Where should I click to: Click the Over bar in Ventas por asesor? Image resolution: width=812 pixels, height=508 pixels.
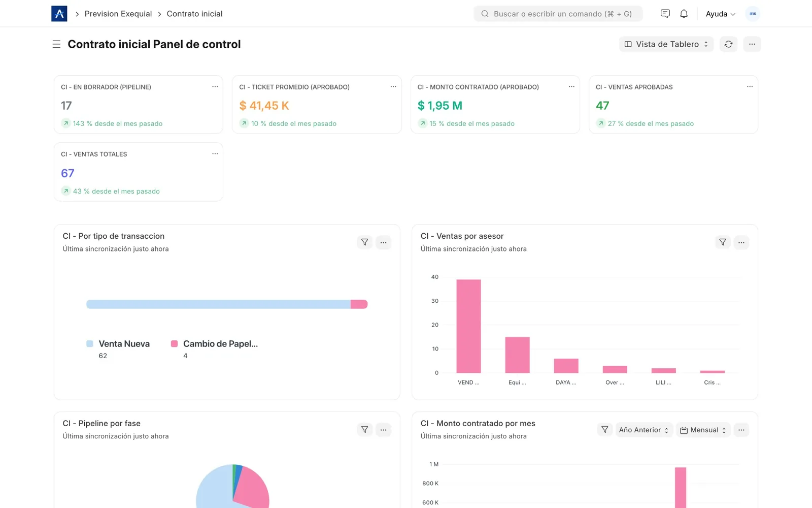click(x=615, y=369)
